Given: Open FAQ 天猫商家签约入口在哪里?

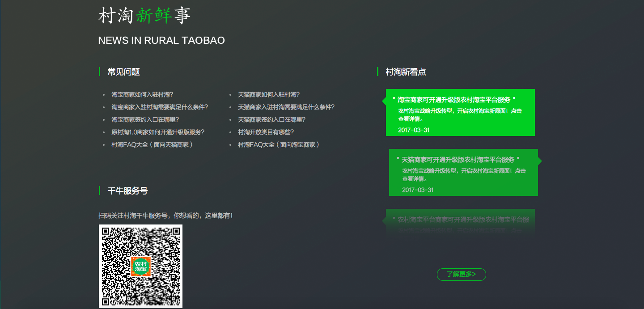Looking at the screenshot, I should point(272,120).
